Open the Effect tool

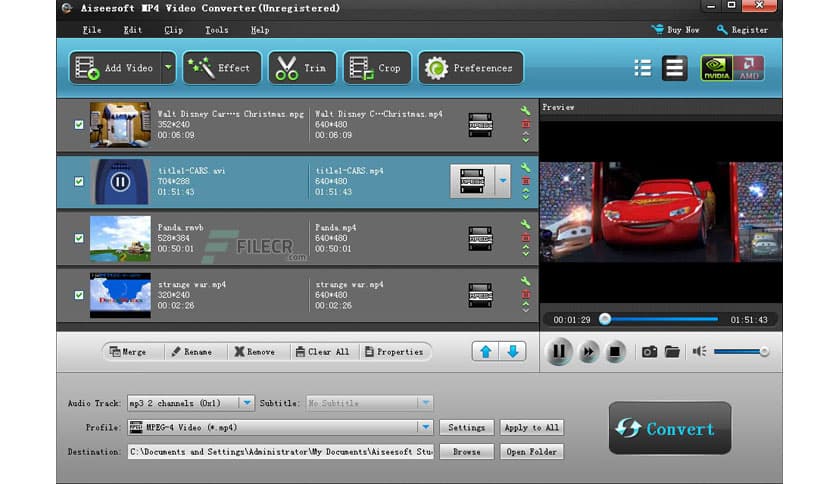222,68
